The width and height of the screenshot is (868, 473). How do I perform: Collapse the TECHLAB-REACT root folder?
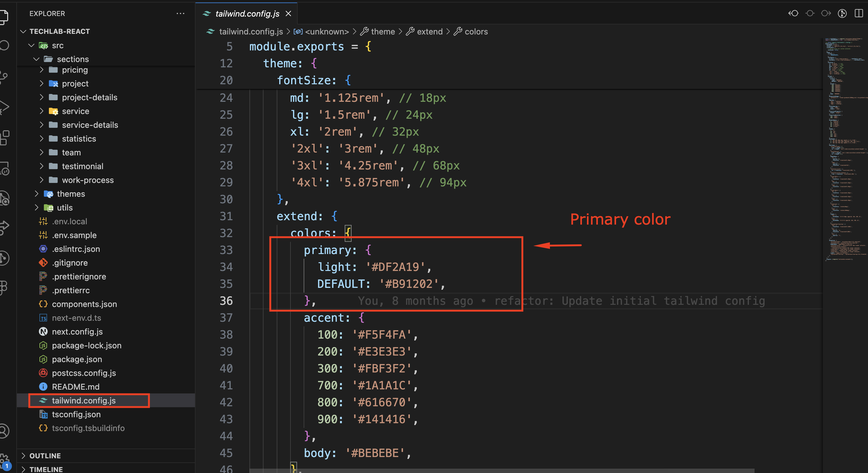click(23, 31)
